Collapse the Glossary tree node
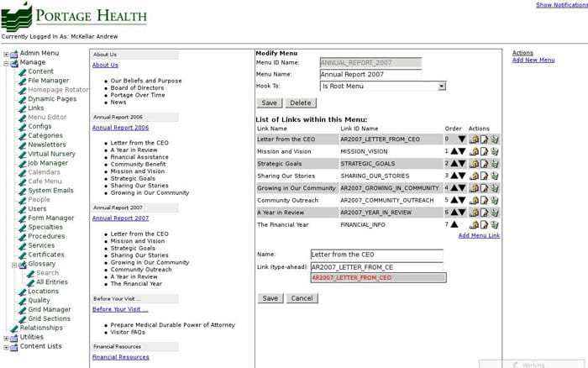The image size is (588, 368). click(14, 265)
